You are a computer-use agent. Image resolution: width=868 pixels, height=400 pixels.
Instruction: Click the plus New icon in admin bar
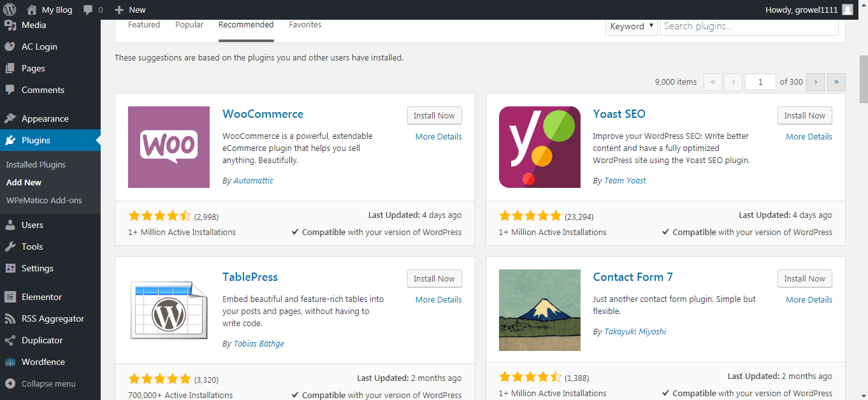click(119, 10)
